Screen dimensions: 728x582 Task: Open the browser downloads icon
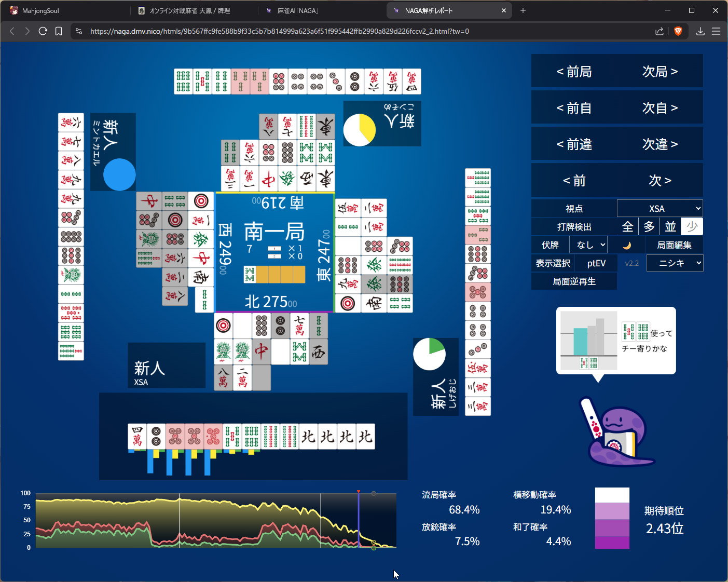pos(700,31)
